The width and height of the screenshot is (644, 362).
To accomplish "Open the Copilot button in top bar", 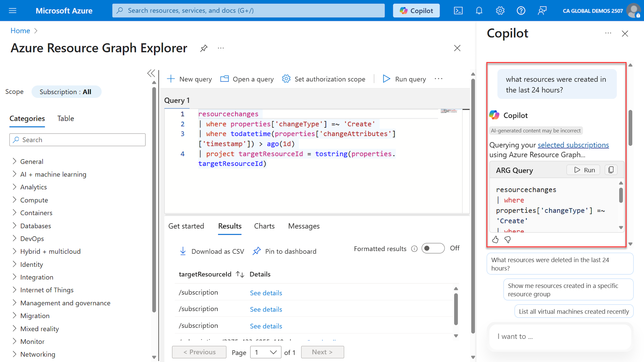I will [416, 11].
